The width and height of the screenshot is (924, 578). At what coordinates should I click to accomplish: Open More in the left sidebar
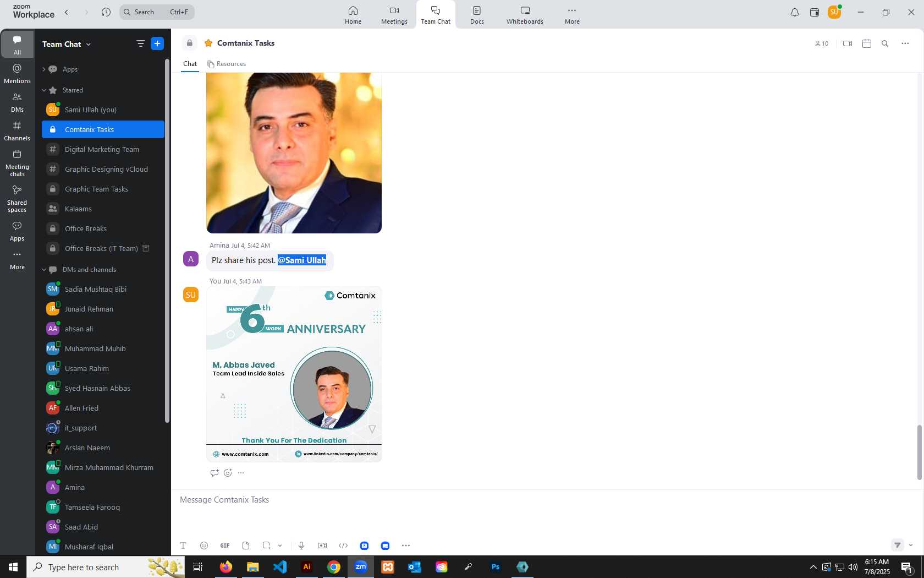point(17,261)
